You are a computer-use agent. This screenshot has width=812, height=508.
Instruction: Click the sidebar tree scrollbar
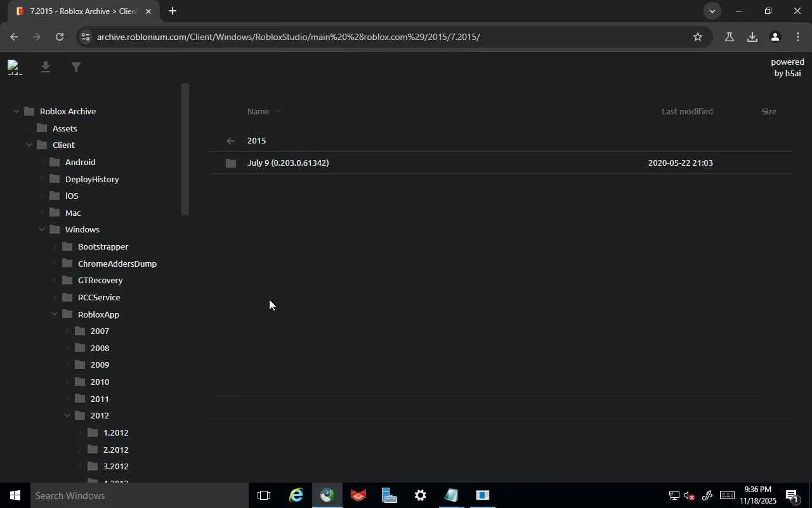(x=185, y=149)
